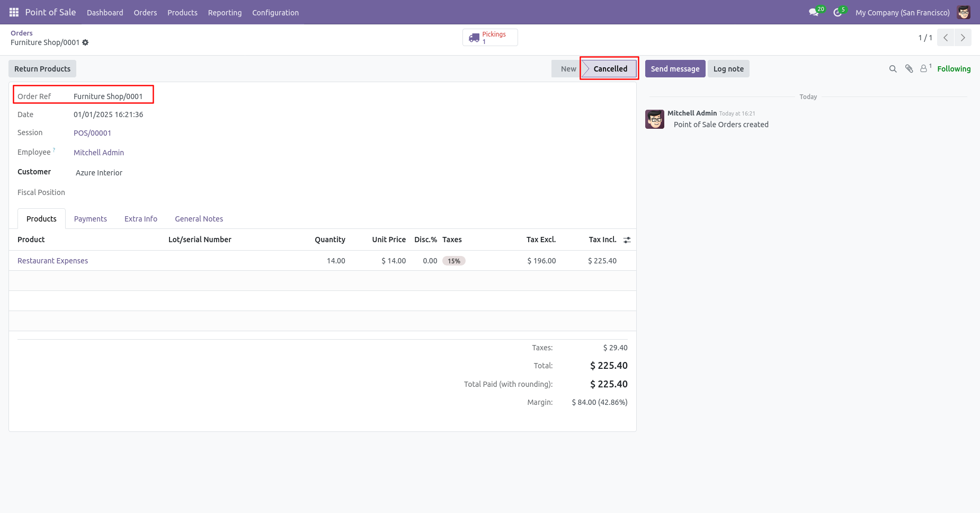
Task: Attach files paperclip icon
Action: pos(909,69)
